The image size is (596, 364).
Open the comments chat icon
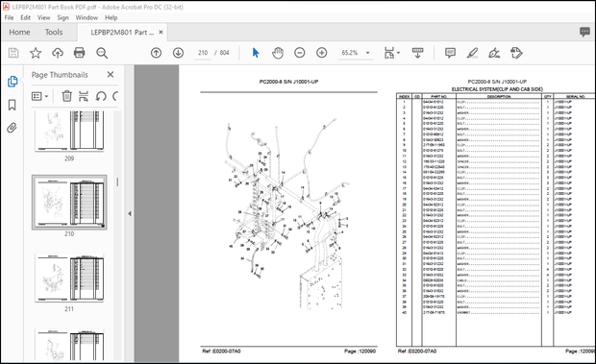[x=584, y=32]
